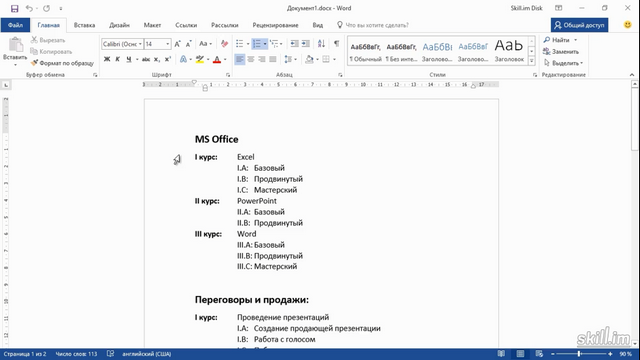Screen dimensions: 640x360
Task: Open font size 14 dropdown
Action: click(167, 44)
